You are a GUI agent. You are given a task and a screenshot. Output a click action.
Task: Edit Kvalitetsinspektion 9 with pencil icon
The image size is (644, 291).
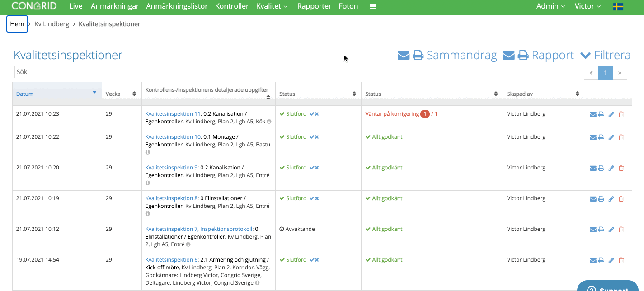click(x=611, y=168)
